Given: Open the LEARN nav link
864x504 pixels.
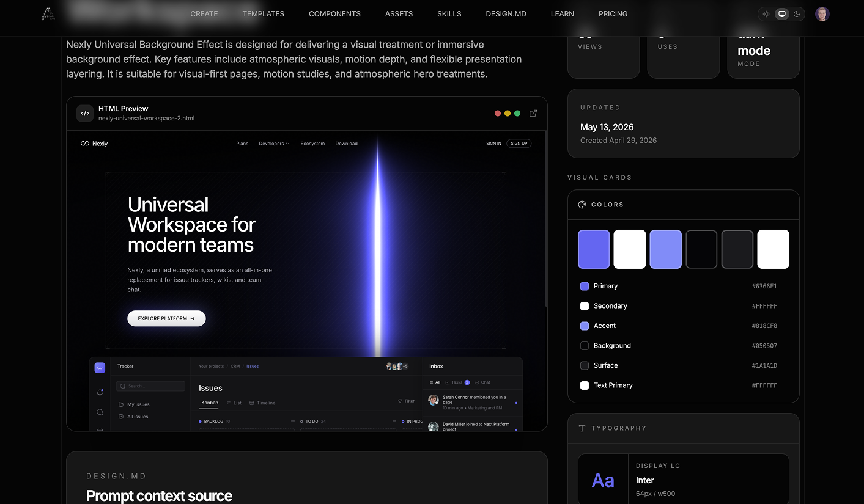Looking at the screenshot, I should coord(562,14).
